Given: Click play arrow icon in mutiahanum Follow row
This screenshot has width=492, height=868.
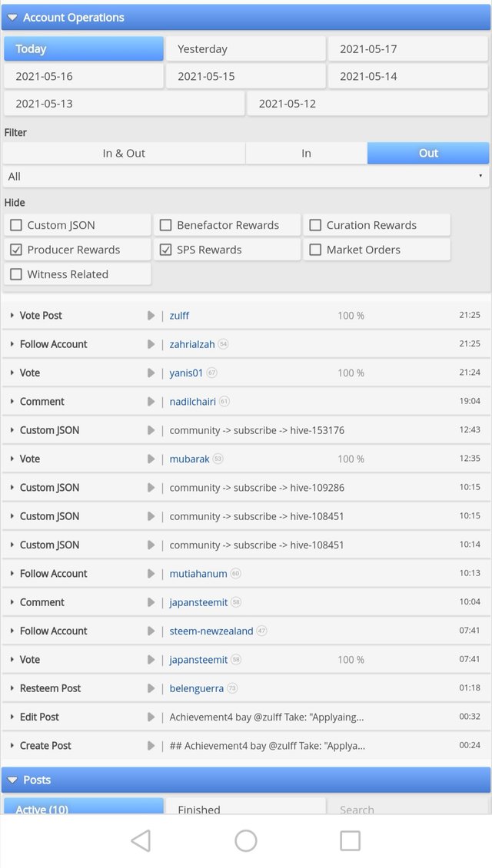Looking at the screenshot, I should click(x=151, y=574).
